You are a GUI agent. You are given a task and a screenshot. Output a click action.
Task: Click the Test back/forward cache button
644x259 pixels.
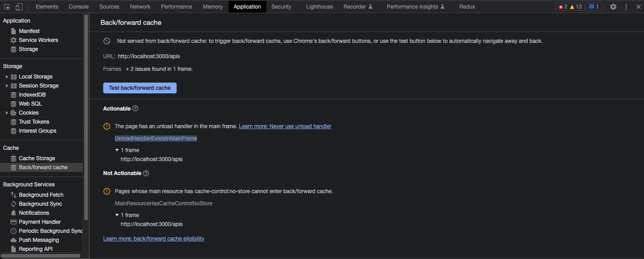[140, 88]
